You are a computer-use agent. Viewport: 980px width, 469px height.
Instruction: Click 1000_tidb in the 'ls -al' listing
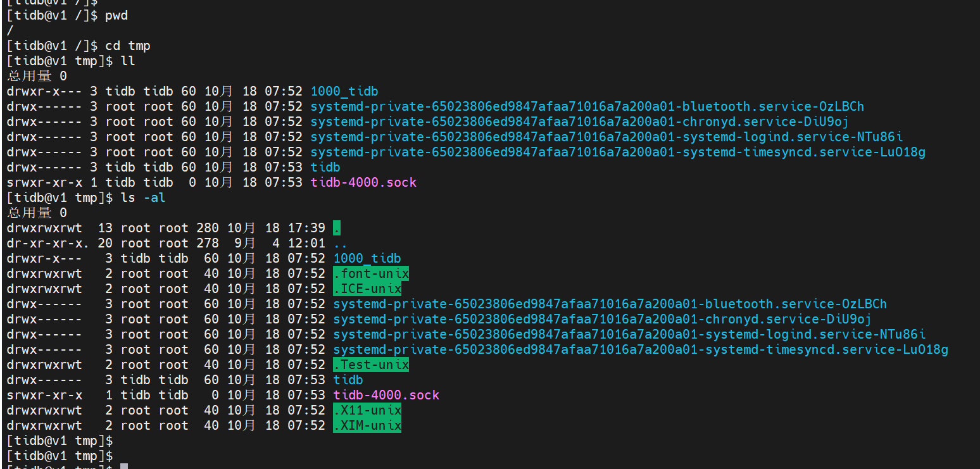[367, 258]
